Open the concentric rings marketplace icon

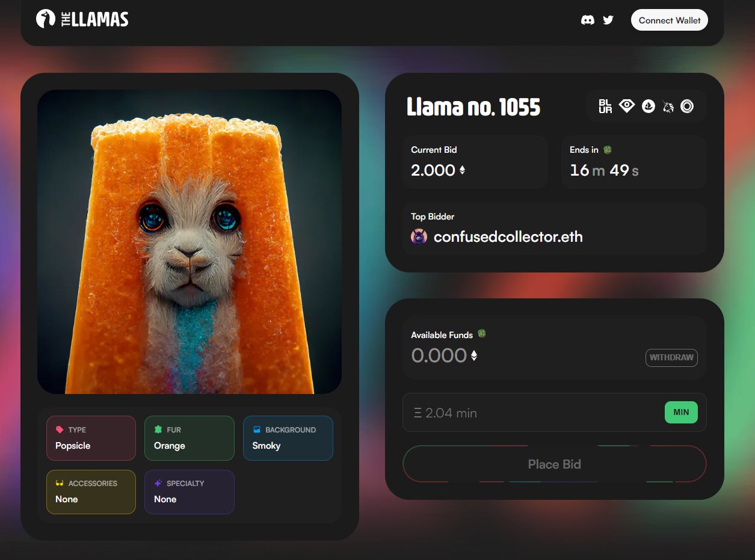[x=687, y=106]
